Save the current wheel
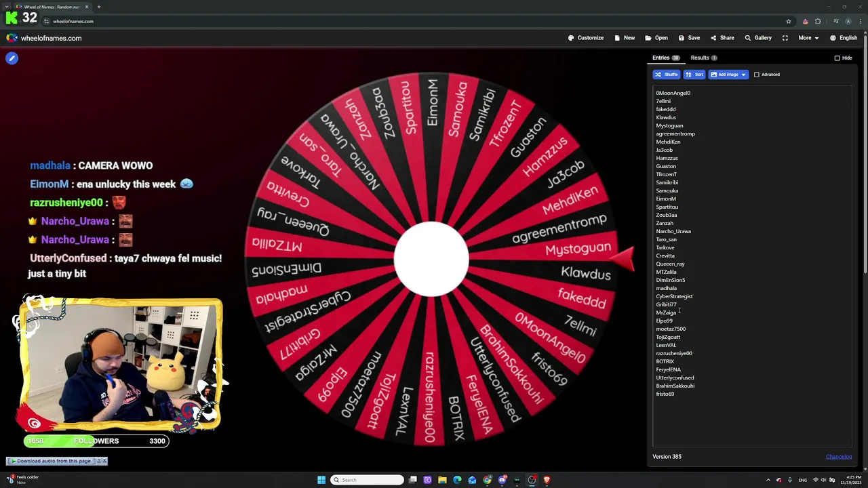The image size is (868, 488). tap(689, 38)
